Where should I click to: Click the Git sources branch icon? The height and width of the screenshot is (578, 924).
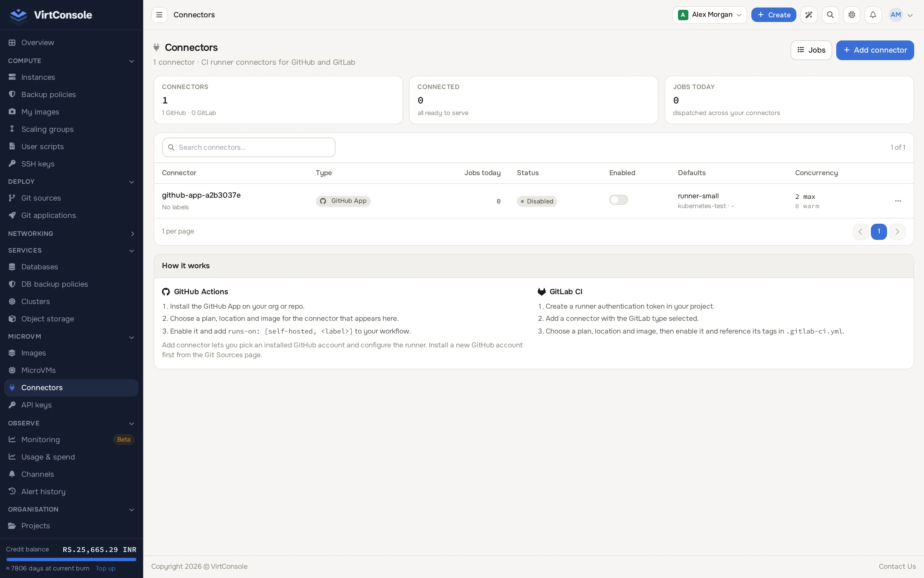coord(12,198)
